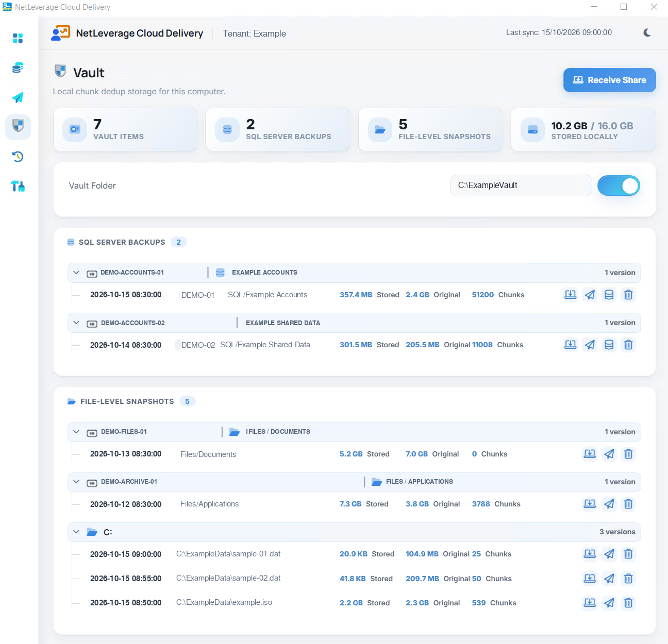The image size is (668, 644).
Task: Click the "3 versions" label
Action: pos(617,532)
